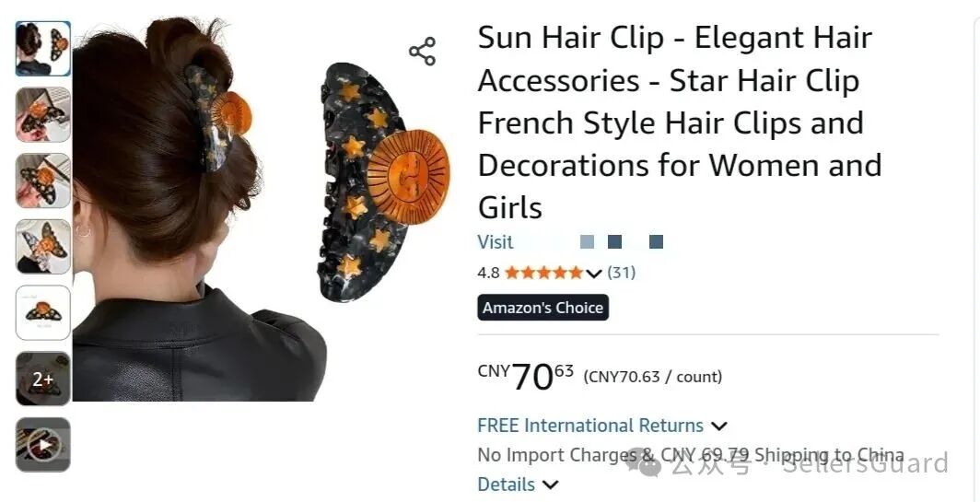Expand FREE International Returns chevron
Screen dimensions: 980x502
pyautogui.click(x=719, y=426)
